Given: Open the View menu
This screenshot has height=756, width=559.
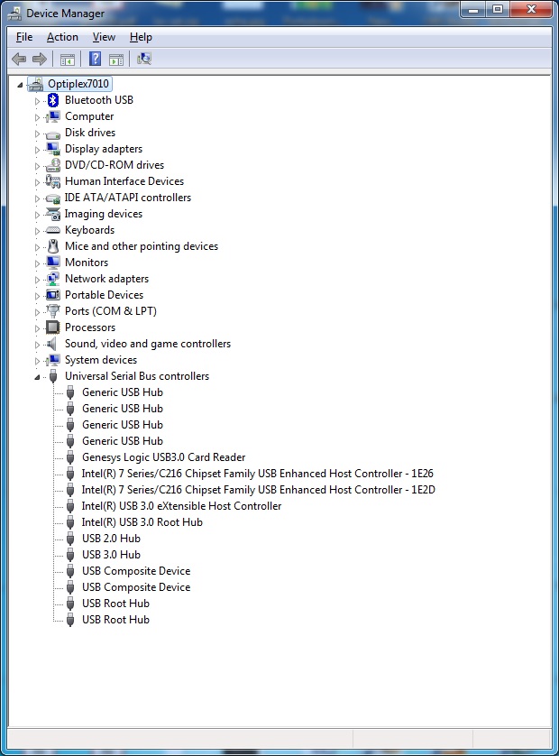Looking at the screenshot, I should click(104, 37).
